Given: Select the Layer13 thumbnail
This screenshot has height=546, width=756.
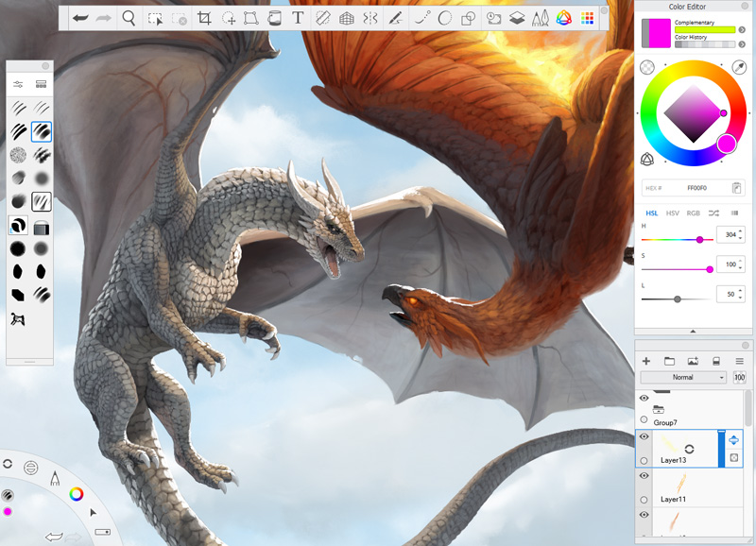Looking at the screenshot, I should point(668,444).
